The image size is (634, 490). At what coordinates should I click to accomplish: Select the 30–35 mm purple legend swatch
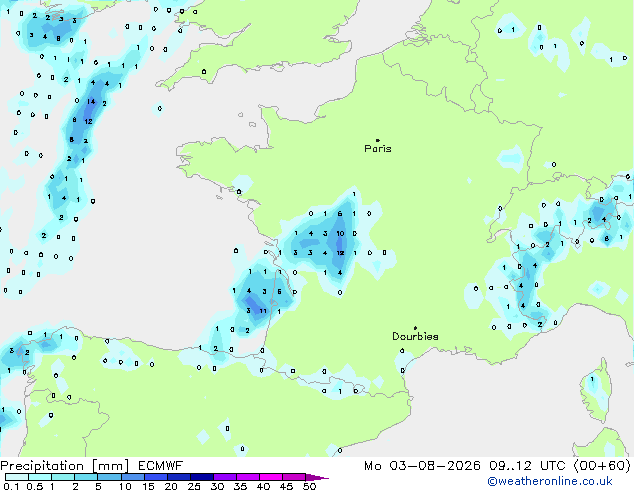(224, 477)
